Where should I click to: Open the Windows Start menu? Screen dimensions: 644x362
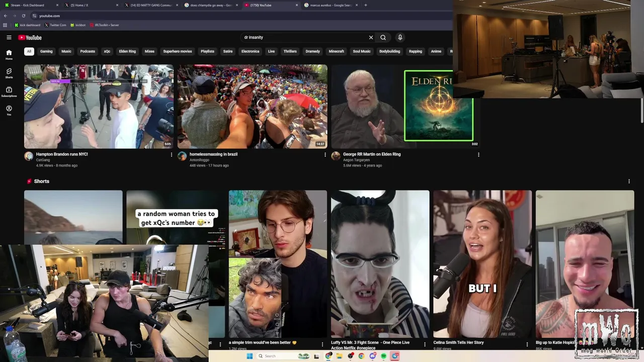(250, 356)
